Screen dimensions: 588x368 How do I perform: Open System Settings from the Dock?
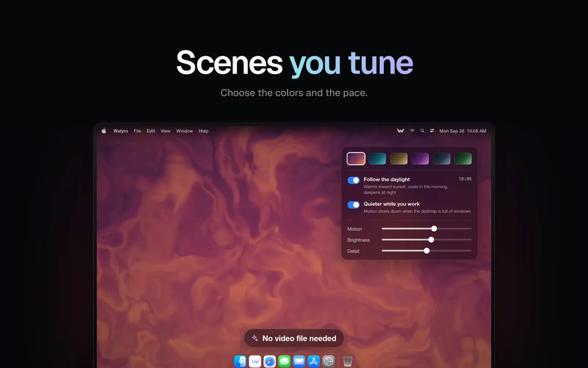coord(329,361)
